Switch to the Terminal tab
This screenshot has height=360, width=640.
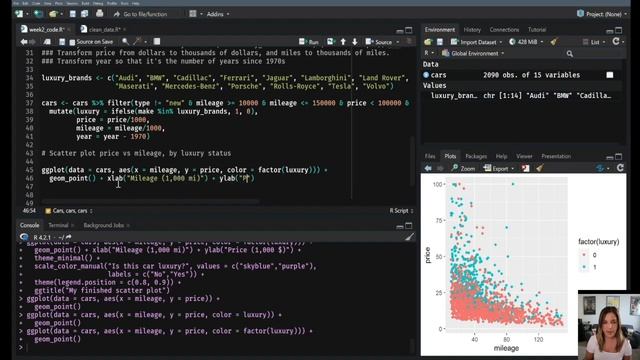click(x=58, y=225)
